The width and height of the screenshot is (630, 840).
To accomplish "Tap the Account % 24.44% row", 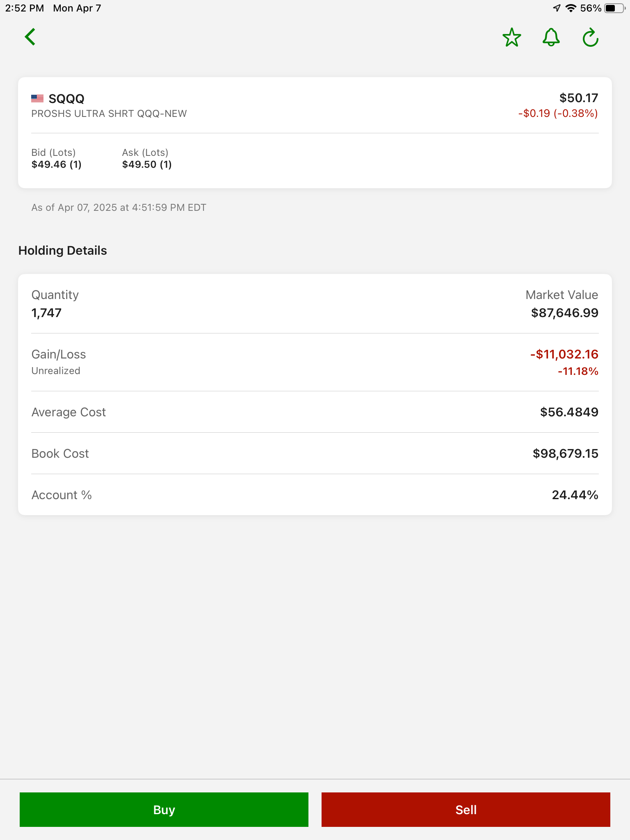I will click(x=315, y=495).
